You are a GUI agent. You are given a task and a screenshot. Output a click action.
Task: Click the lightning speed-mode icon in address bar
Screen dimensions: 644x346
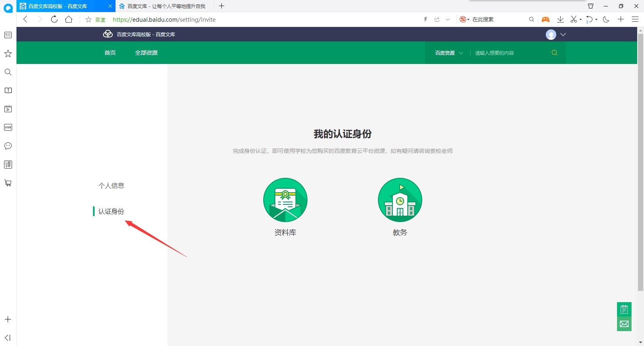425,19
